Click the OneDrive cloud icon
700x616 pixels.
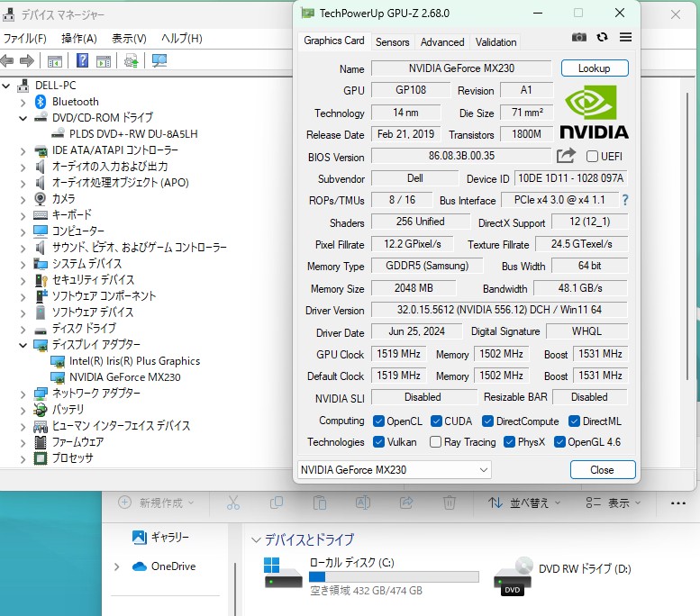click(x=140, y=566)
